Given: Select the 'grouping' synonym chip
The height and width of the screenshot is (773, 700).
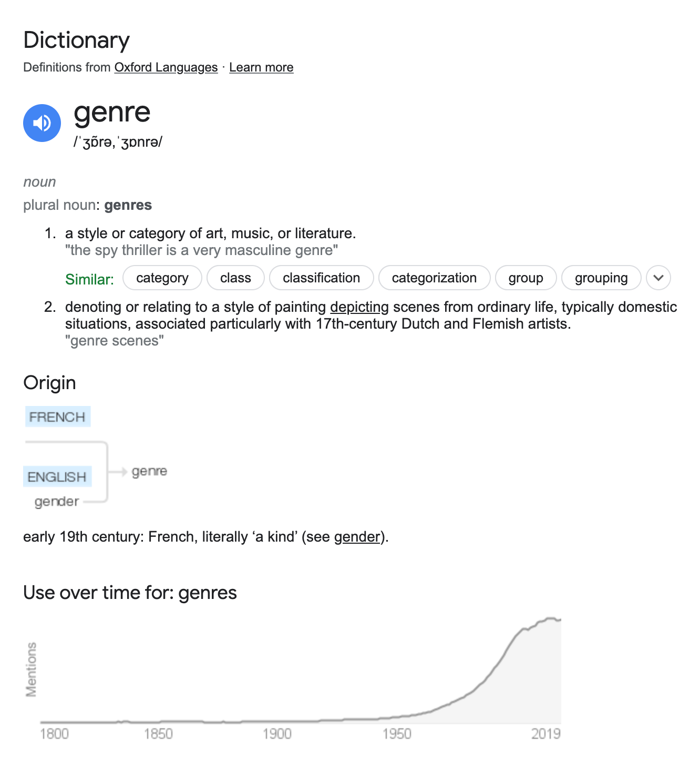Looking at the screenshot, I should click(x=601, y=278).
